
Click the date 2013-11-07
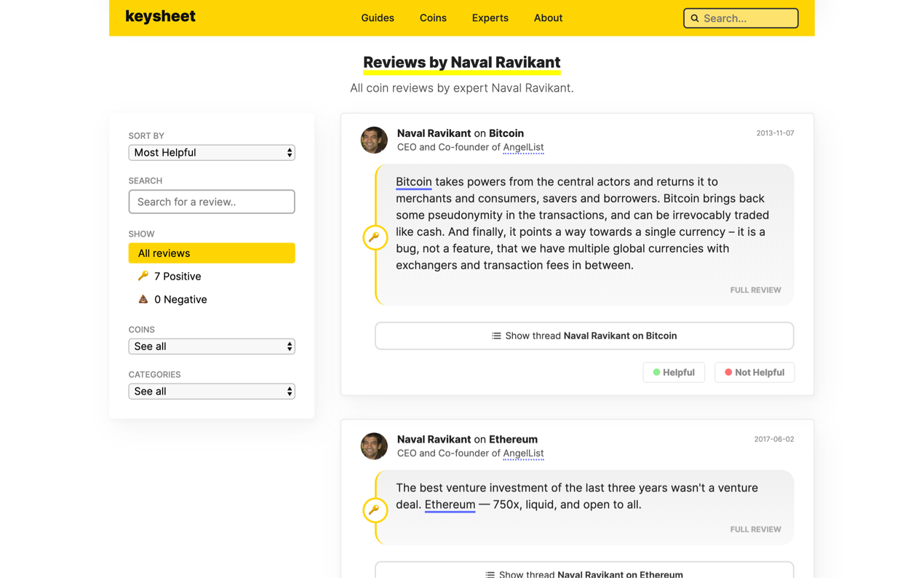775,133
